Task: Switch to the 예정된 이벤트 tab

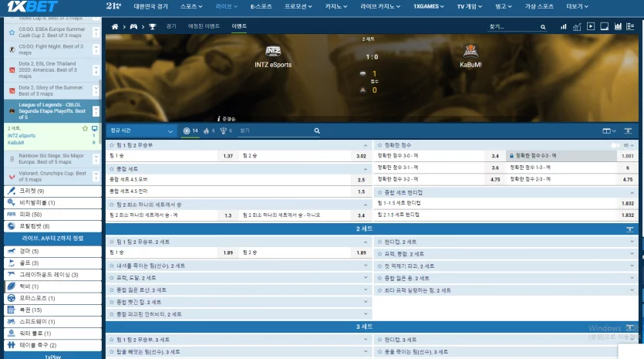Action: pyautogui.click(x=204, y=26)
